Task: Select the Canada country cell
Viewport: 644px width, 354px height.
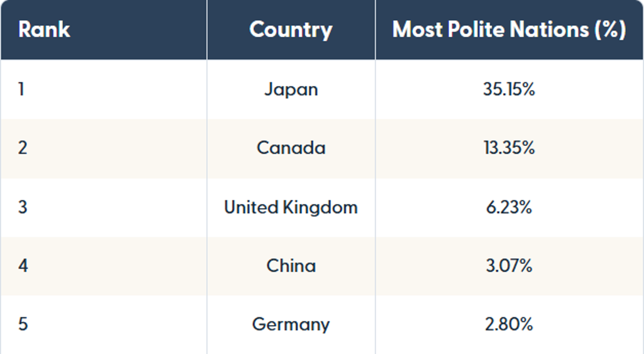Action: click(x=291, y=148)
